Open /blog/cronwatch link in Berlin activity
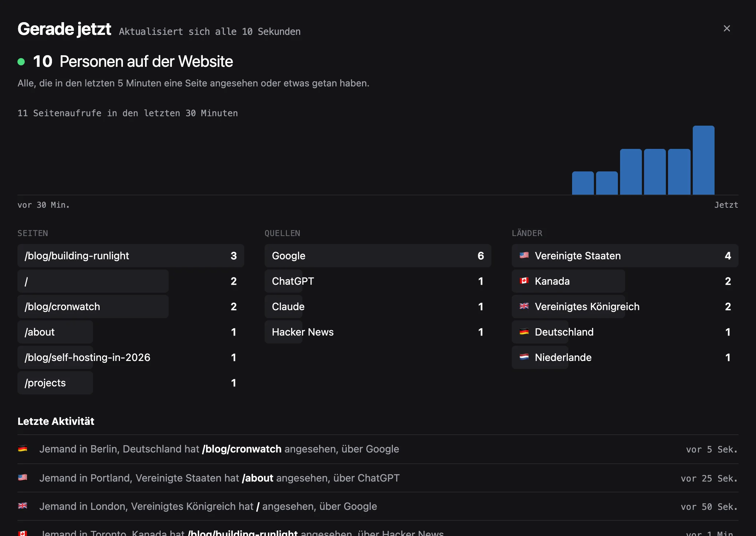The width and height of the screenshot is (756, 536). click(242, 449)
